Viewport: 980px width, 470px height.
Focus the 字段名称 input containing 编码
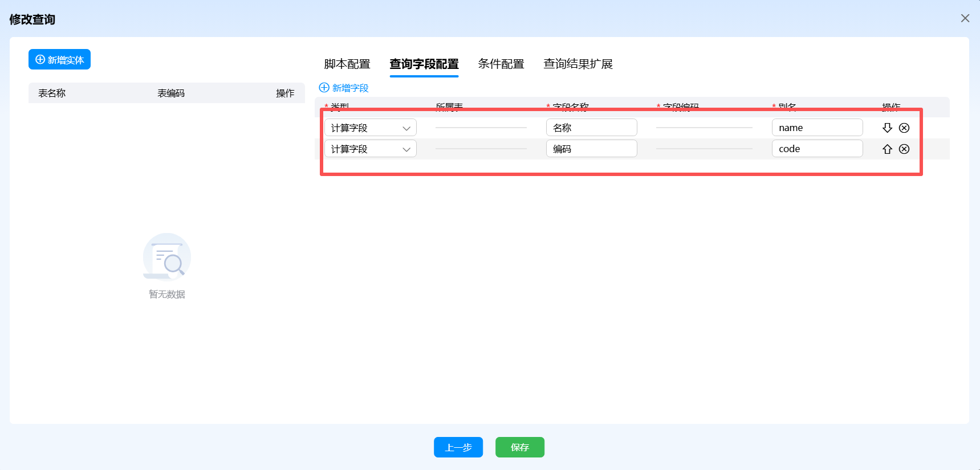pyautogui.click(x=591, y=149)
